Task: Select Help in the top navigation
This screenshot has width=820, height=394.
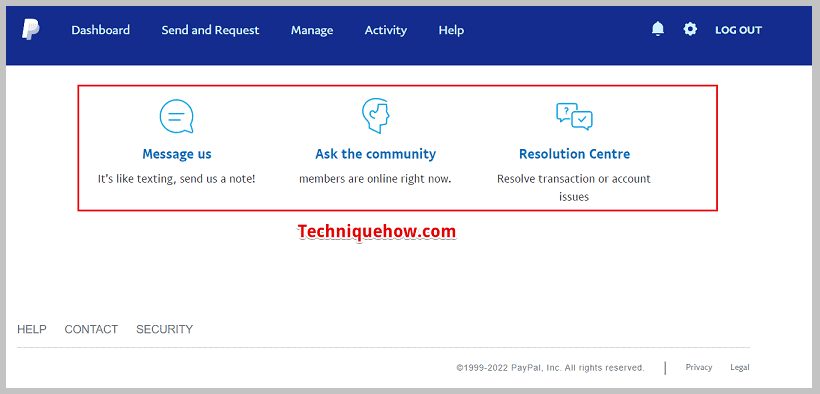Action: tap(451, 31)
